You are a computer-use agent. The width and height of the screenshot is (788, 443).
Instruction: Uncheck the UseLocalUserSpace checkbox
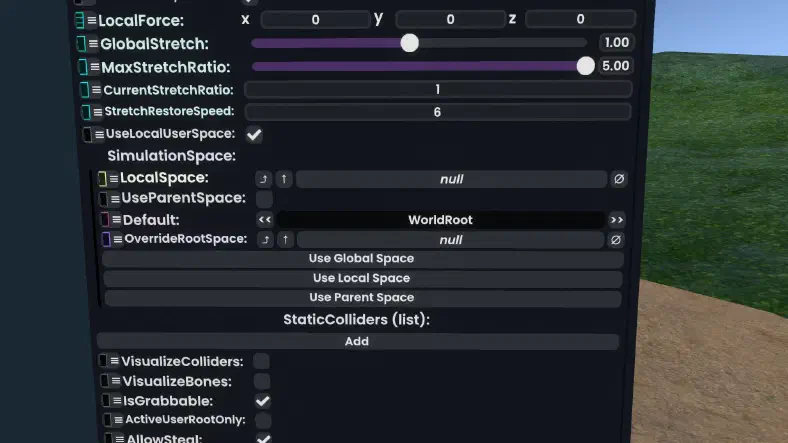click(254, 134)
